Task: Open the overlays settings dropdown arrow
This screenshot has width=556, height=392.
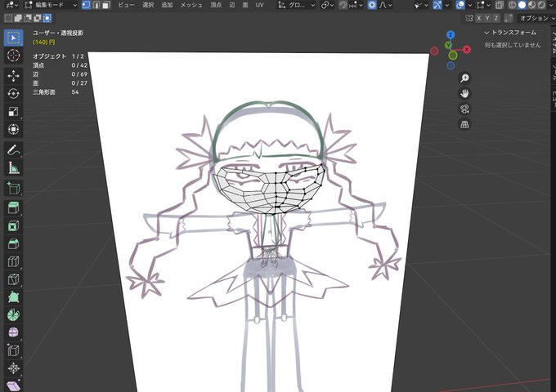Action: click(x=469, y=5)
